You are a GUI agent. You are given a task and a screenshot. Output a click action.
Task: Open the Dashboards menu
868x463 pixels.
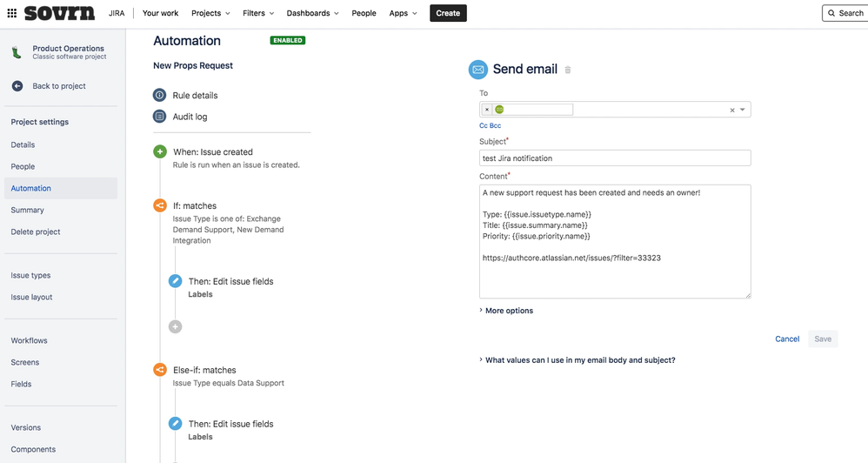(312, 13)
